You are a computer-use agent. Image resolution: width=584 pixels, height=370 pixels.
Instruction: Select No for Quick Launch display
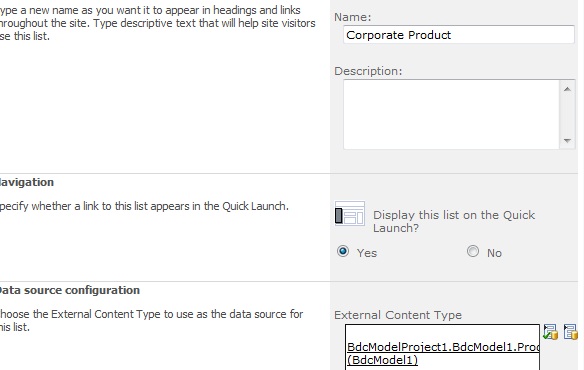click(473, 251)
